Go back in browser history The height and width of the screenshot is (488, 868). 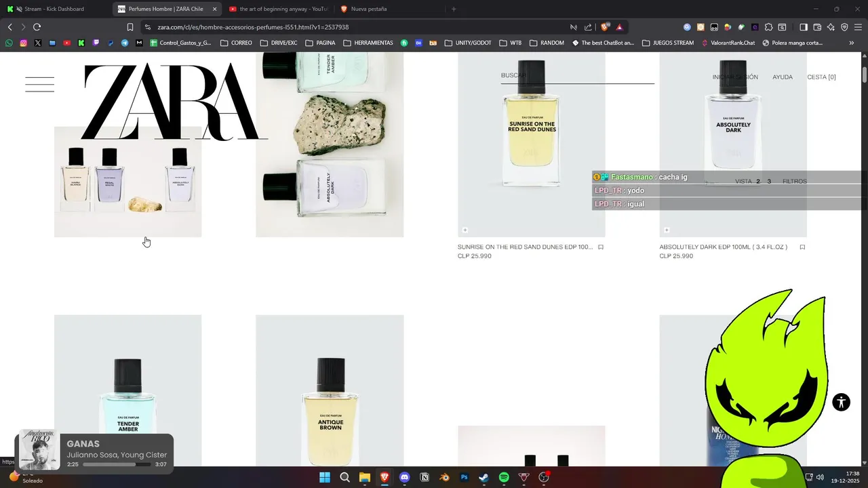point(9,27)
